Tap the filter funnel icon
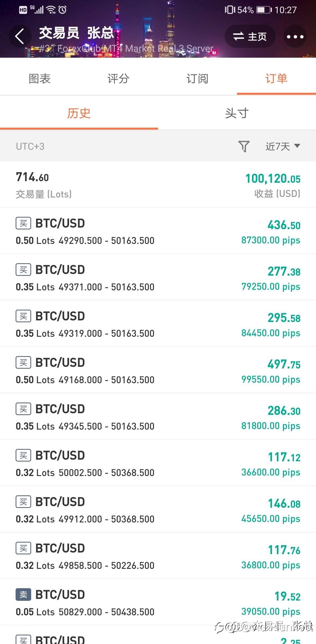Viewport: 316px width, 644px height. tap(244, 147)
